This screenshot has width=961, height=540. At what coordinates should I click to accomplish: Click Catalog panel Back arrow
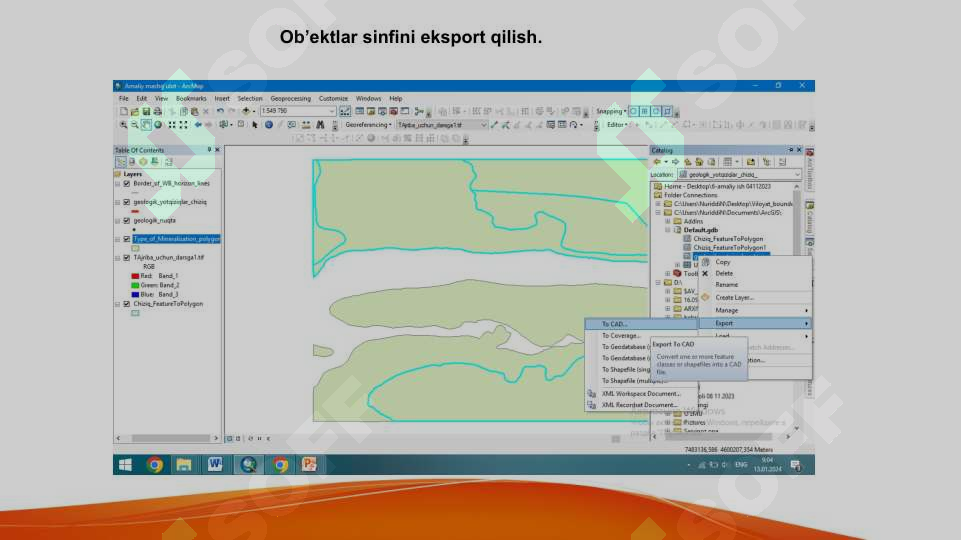pyautogui.click(x=657, y=162)
